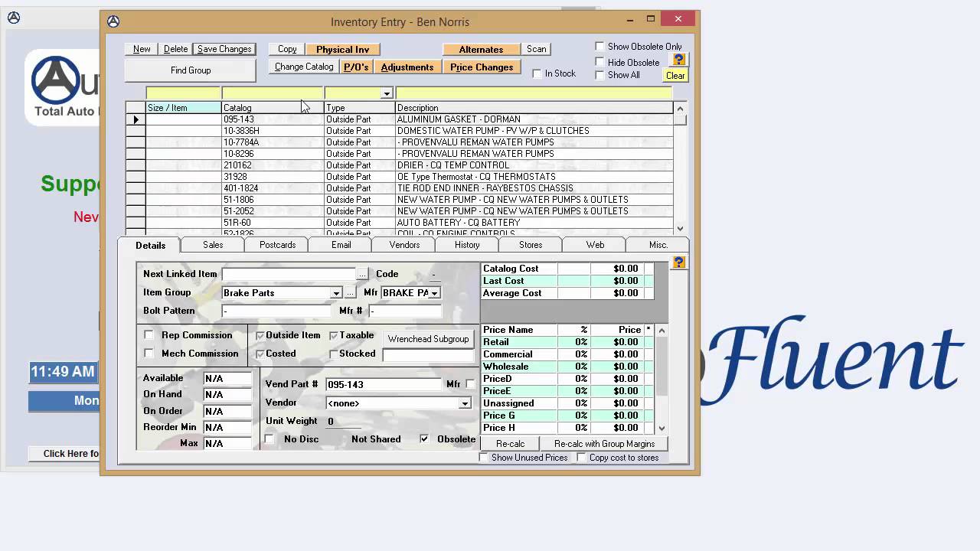Open P/O's
The width and height of the screenshot is (980, 551).
click(x=356, y=67)
